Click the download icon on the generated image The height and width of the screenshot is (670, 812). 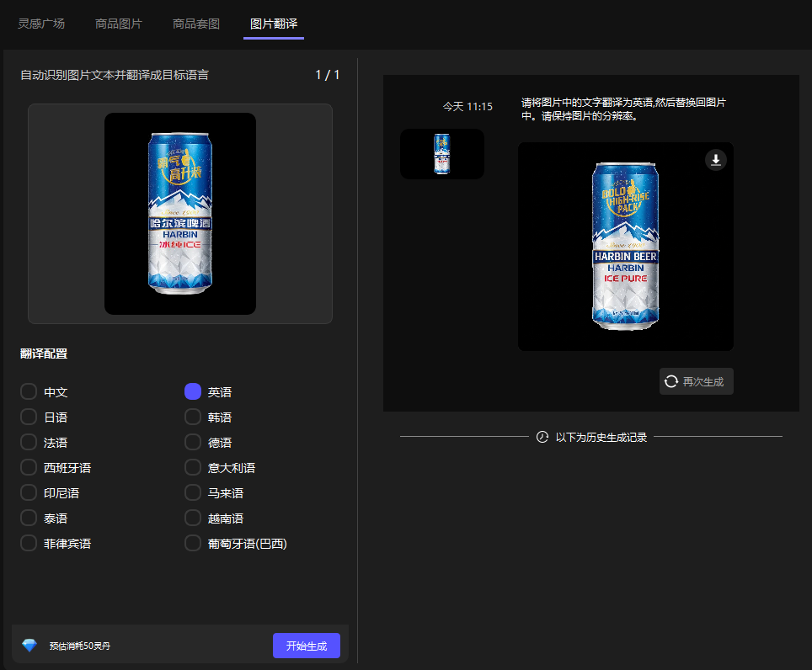pyautogui.click(x=715, y=159)
